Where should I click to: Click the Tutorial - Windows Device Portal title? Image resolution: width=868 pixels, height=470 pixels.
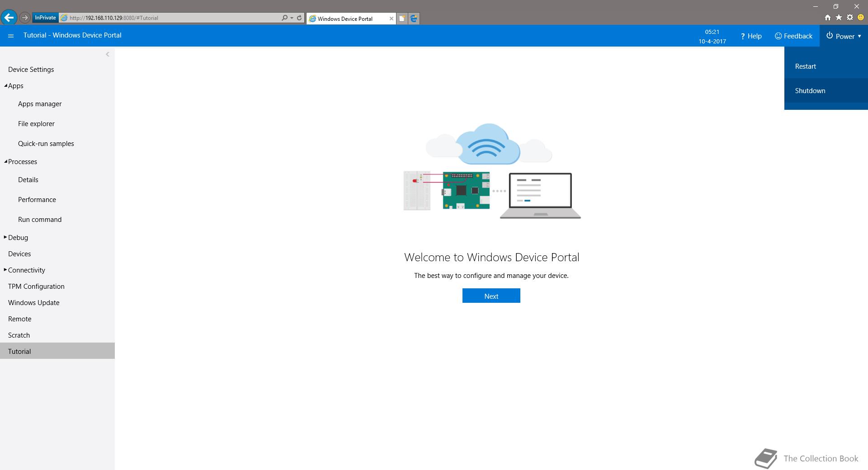[x=72, y=35]
